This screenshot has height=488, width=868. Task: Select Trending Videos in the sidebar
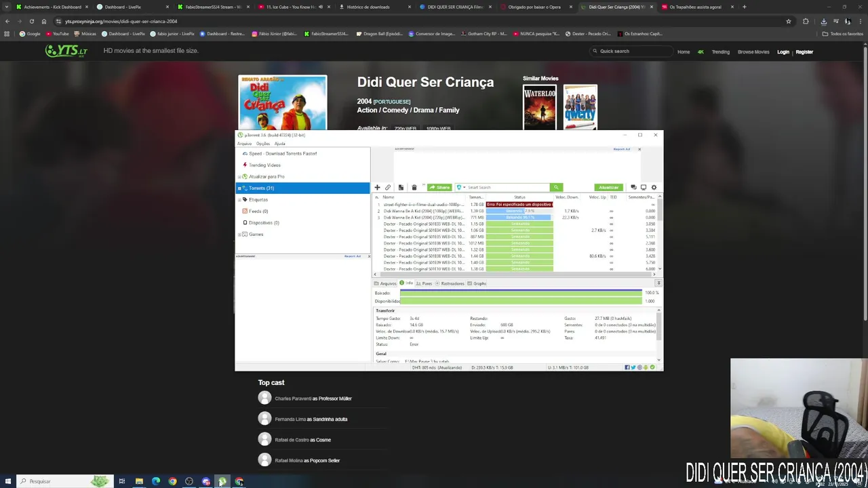(264, 165)
